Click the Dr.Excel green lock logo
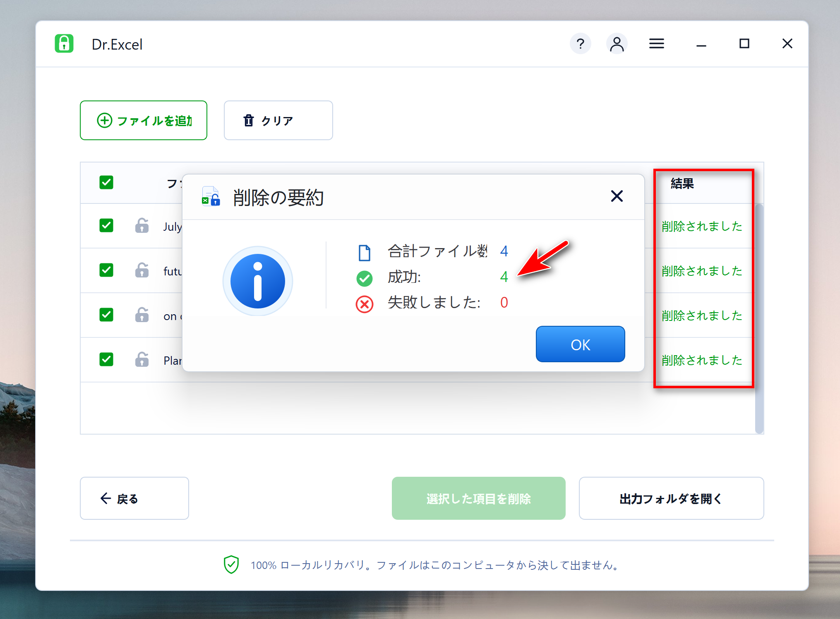 click(64, 43)
